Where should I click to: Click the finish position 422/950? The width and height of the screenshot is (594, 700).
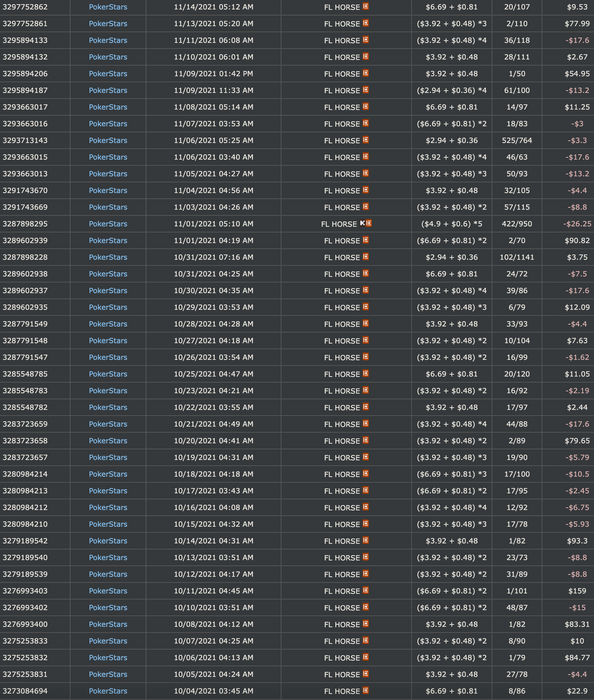click(517, 224)
